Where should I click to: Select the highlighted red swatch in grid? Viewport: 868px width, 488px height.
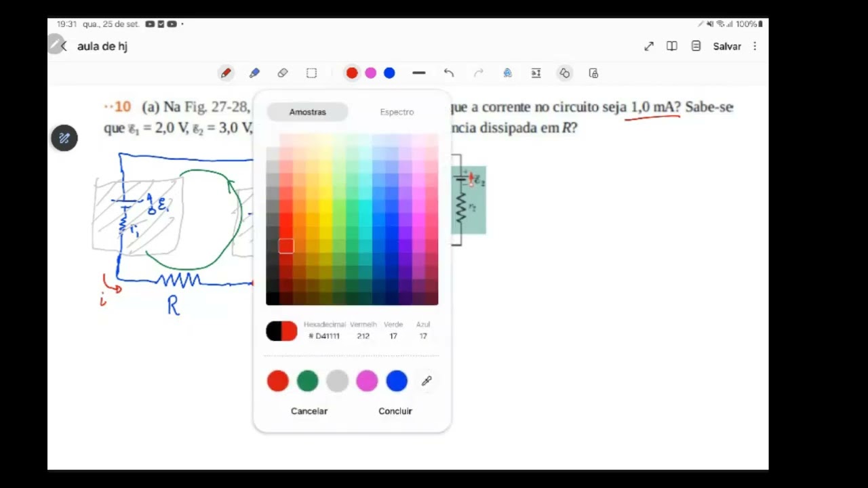pyautogui.click(x=286, y=246)
